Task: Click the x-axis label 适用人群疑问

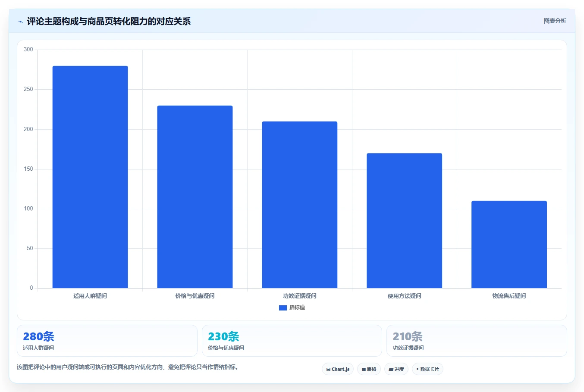Action: coord(90,296)
